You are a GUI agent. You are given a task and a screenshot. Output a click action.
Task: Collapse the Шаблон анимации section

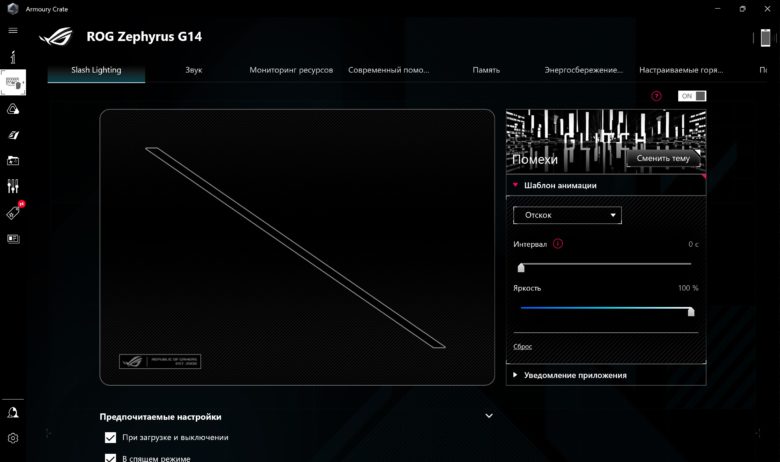(x=605, y=185)
